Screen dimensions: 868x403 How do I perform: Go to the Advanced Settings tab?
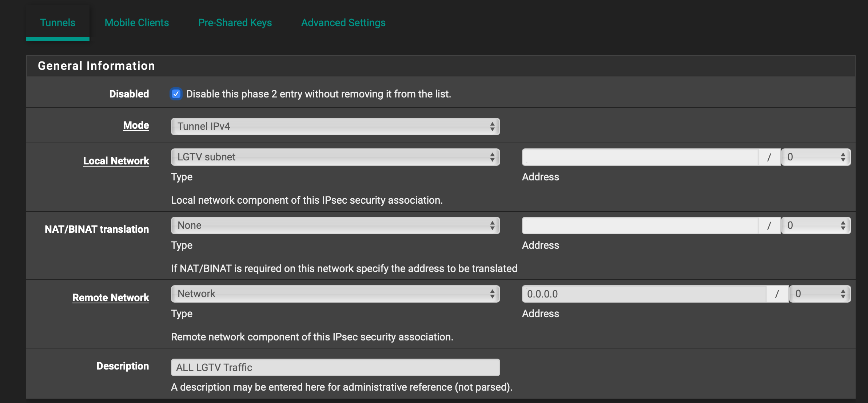coord(343,23)
